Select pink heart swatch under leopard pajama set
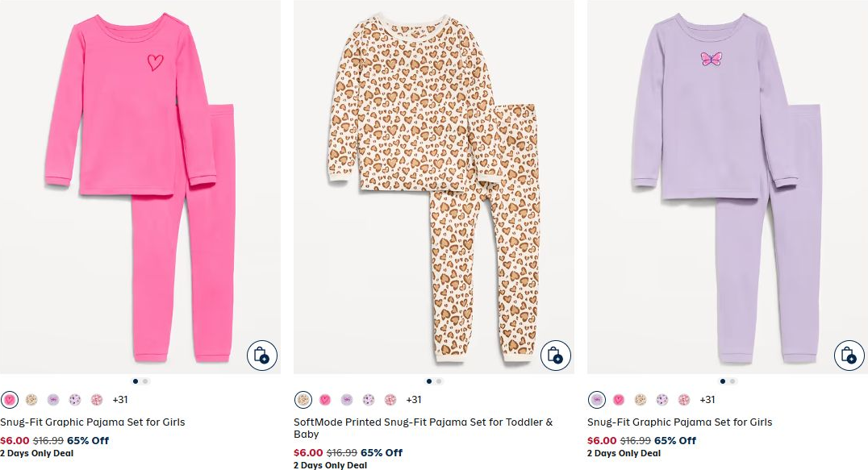 click(x=325, y=399)
